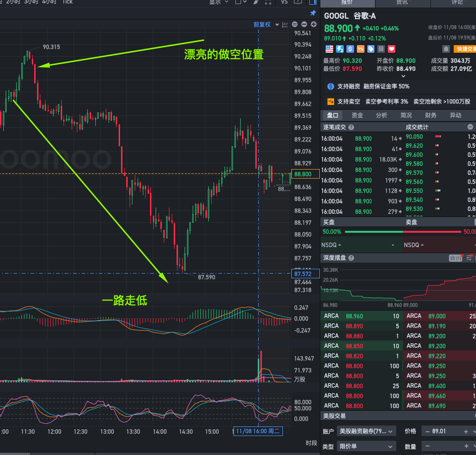Click 支持卖空 orange short-sell icon
This screenshot has height=455, width=476.
click(x=331, y=102)
